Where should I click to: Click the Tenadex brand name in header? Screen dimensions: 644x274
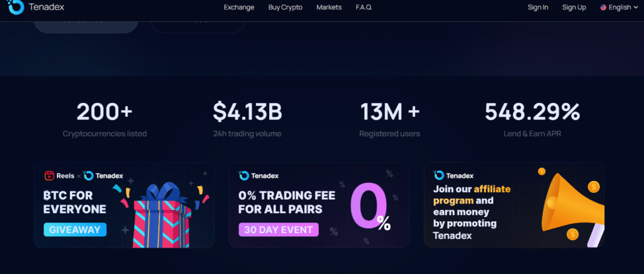pos(47,7)
